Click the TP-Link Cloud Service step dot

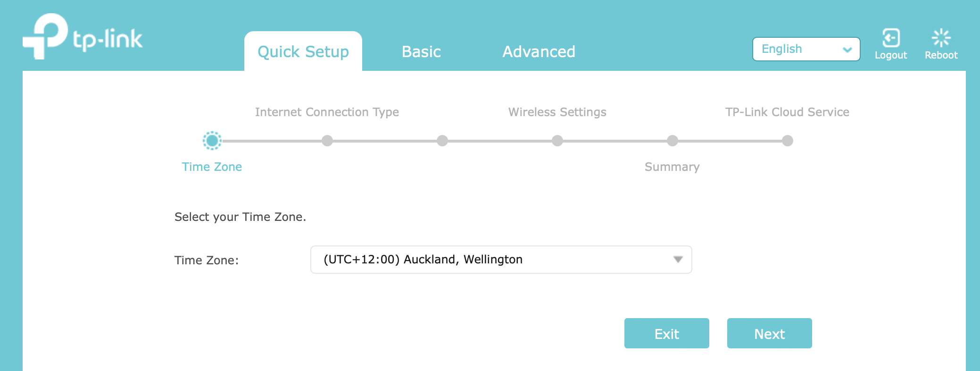[787, 141]
